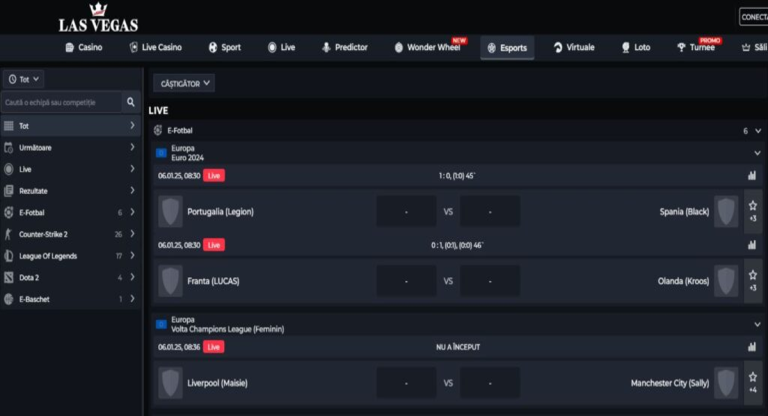Viewport: 768px width, 416px height.
Task: Expand Tot row chevron in sidebar
Action: click(x=132, y=126)
